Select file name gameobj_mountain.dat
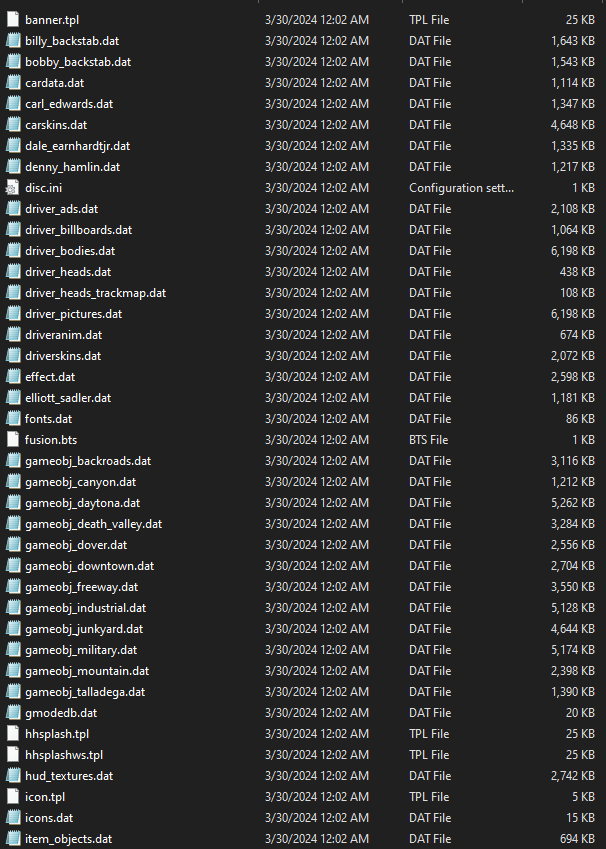The height and width of the screenshot is (849, 606). [87, 671]
